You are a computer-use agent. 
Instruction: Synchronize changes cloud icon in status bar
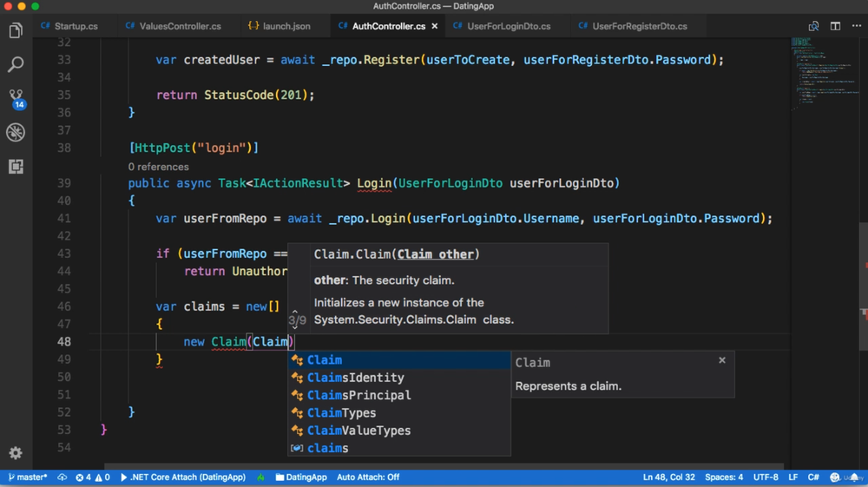coord(62,477)
